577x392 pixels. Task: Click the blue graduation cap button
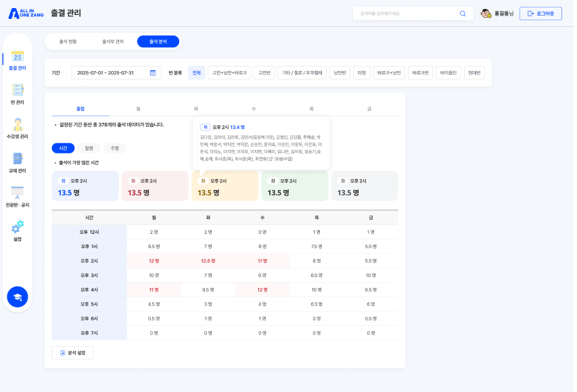click(18, 297)
